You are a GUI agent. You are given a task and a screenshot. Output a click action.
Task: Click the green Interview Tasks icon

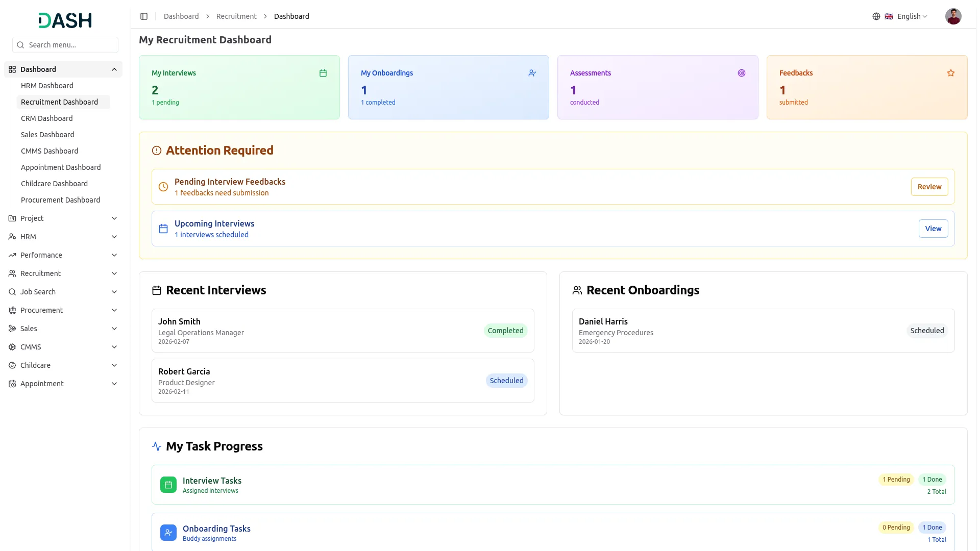(168, 485)
